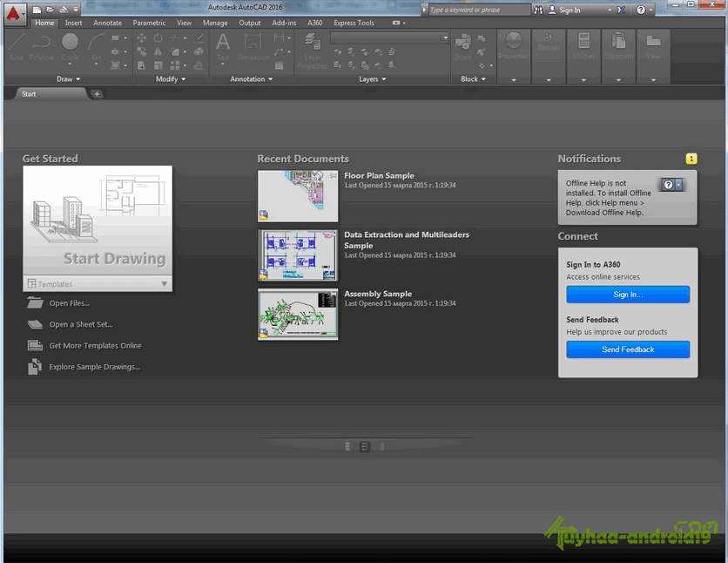Click the Insert block icon
The width and height of the screenshot is (728, 563).
(x=463, y=47)
